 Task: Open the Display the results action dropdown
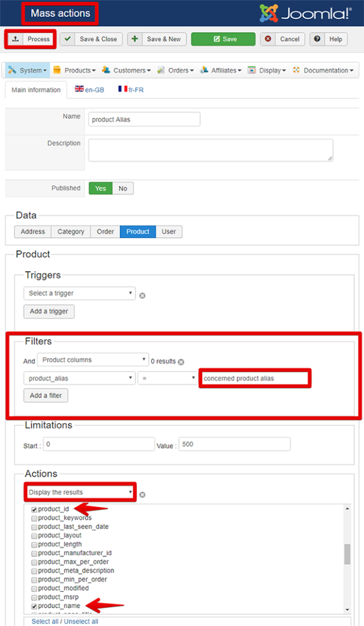pos(81,492)
